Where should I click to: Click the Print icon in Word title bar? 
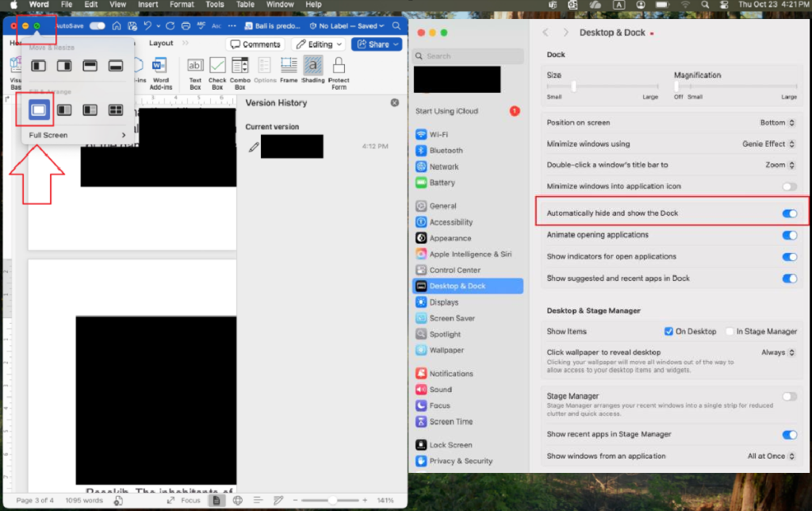point(186,26)
